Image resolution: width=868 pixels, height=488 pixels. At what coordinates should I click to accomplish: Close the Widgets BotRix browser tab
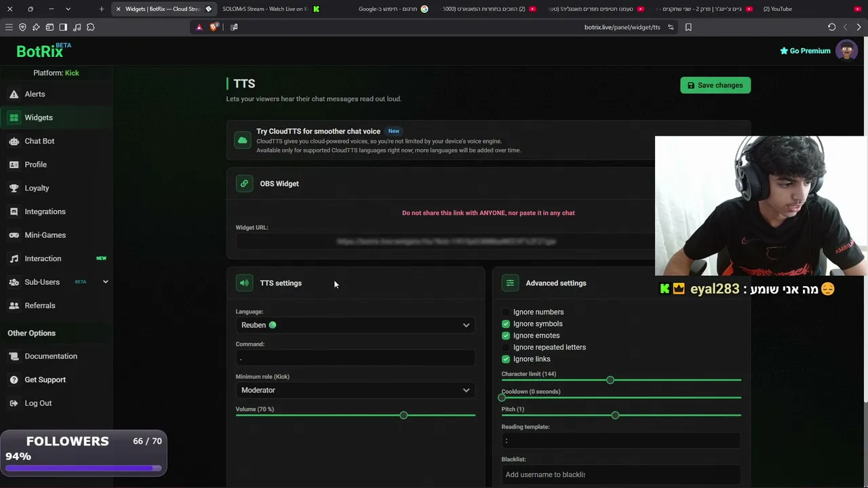click(118, 9)
